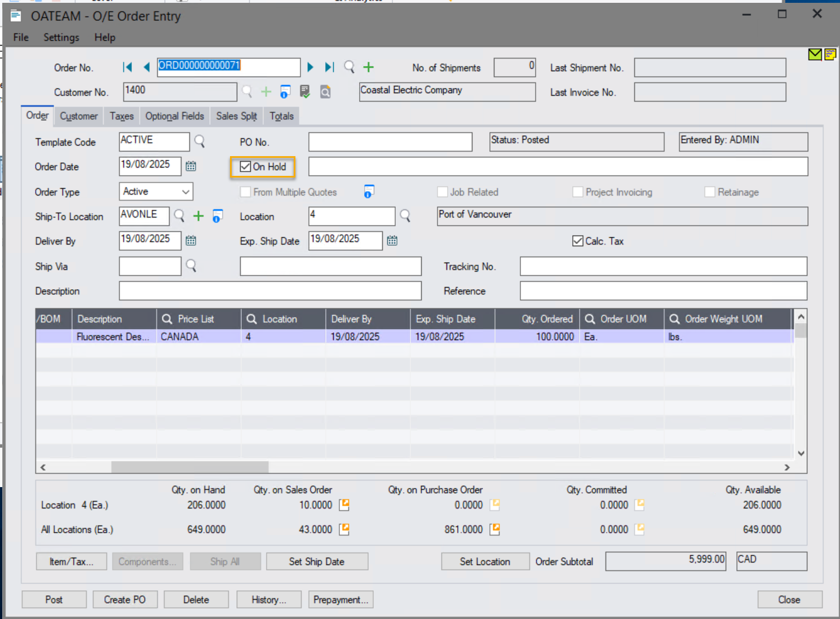Switch to the Totals tab
This screenshot has width=840, height=619.
click(x=281, y=116)
